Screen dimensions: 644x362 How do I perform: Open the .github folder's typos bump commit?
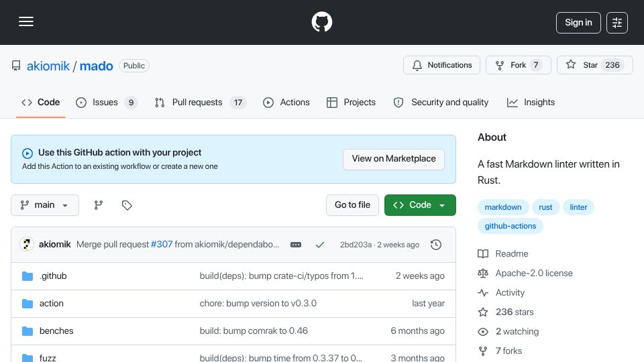point(281,276)
